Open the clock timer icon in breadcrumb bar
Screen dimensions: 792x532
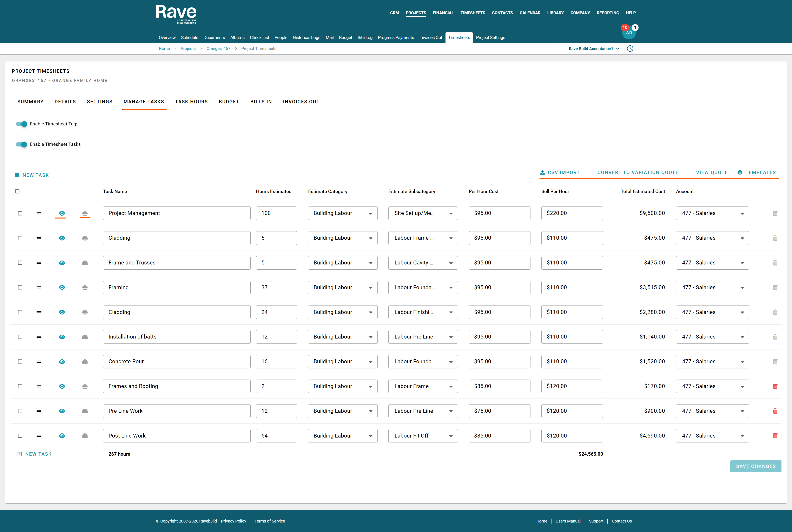630,48
